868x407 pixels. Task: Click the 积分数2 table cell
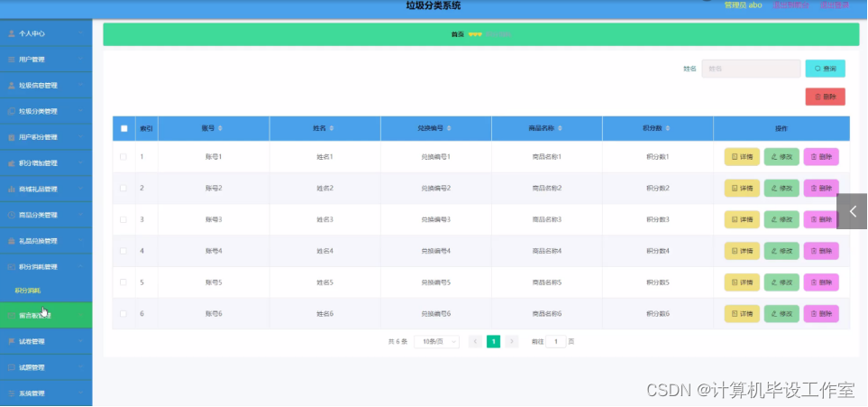pyautogui.click(x=658, y=189)
